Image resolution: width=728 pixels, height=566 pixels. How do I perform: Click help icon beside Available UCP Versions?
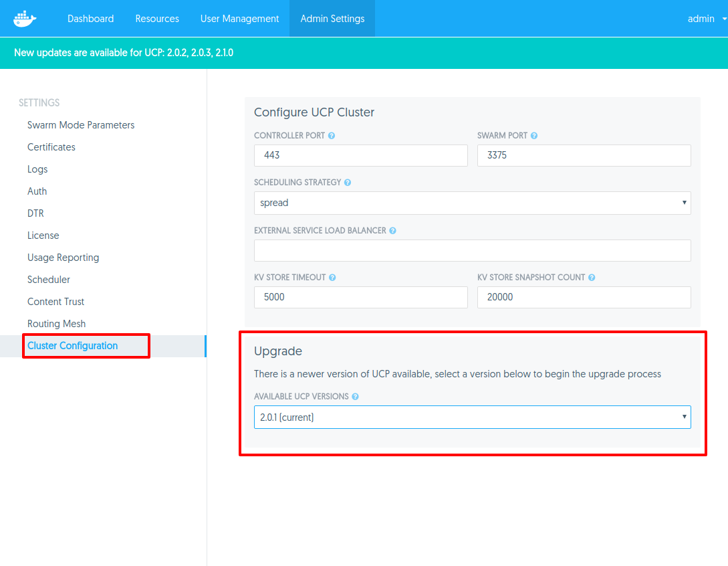355,397
